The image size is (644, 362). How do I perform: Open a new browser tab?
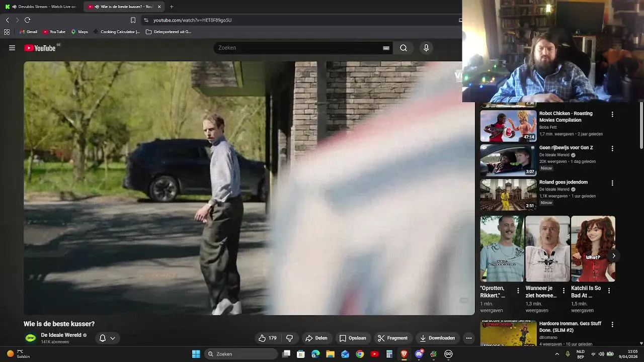tap(172, 7)
